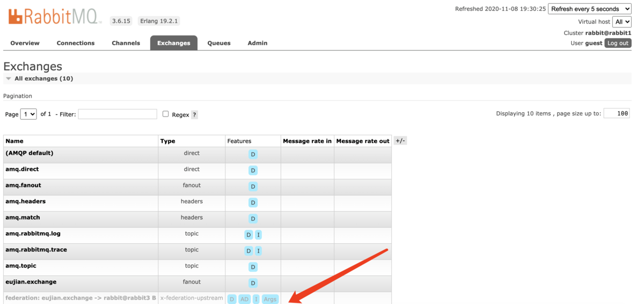Click the Args badge on federation row
Screen dimensions: 644x304
point(270,299)
